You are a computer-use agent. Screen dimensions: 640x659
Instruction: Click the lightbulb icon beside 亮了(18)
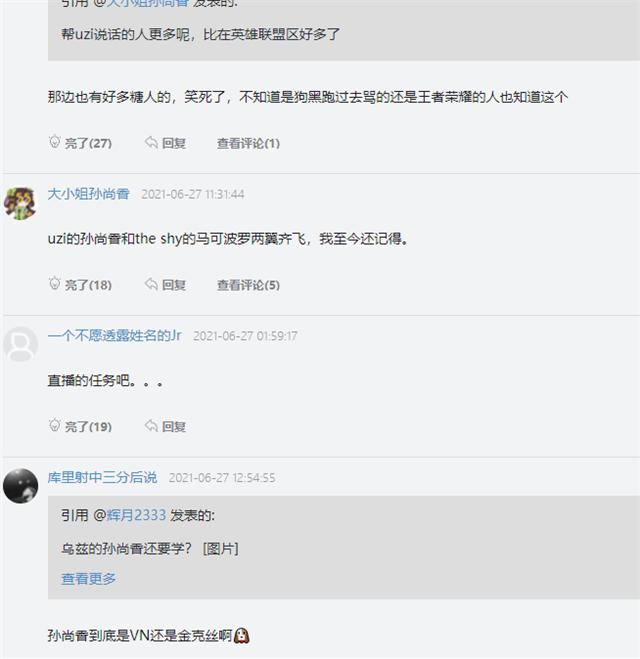coord(55,285)
